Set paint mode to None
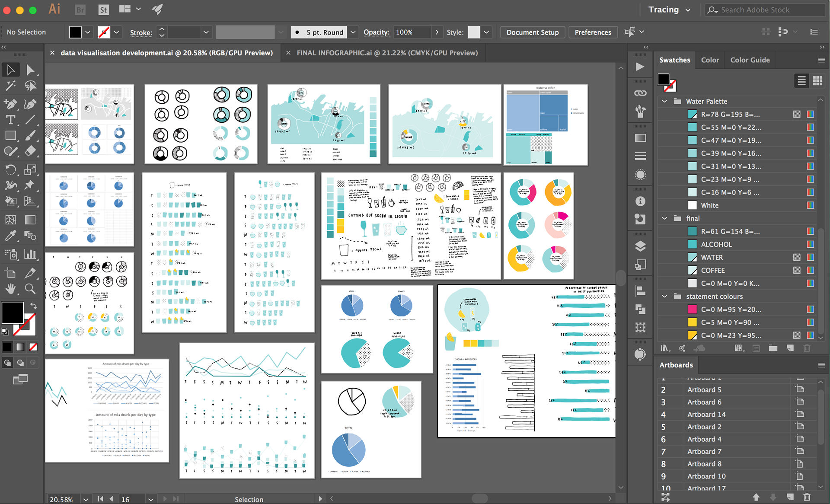 (x=33, y=347)
